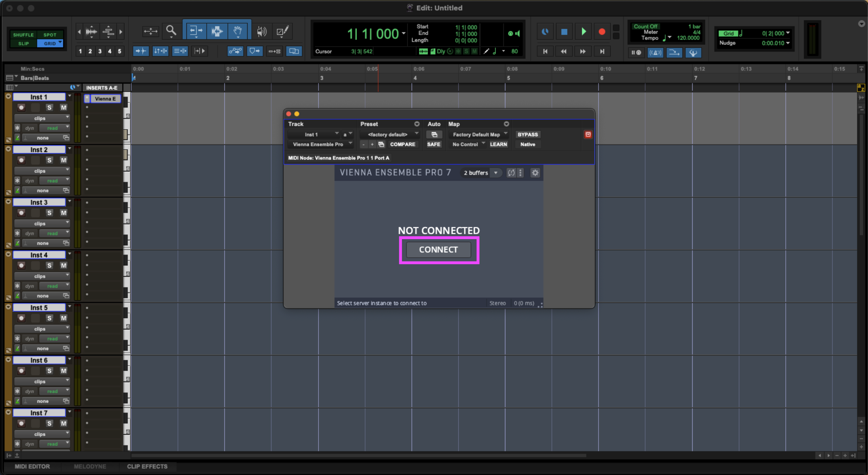
Task: Open the MIDI EDITOR tab
Action: 32,466
